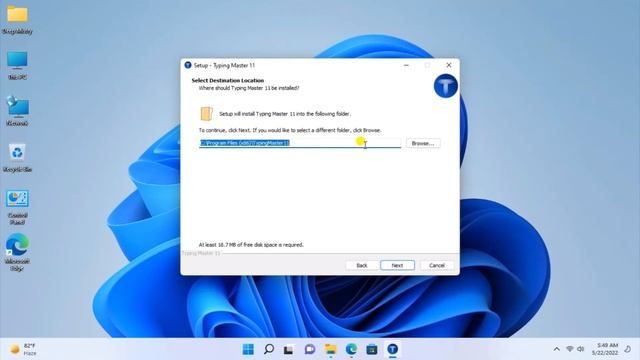Click 'Select Destination Location' heading
Viewport: 640px width, 360px height.
(x=228, y=80)
